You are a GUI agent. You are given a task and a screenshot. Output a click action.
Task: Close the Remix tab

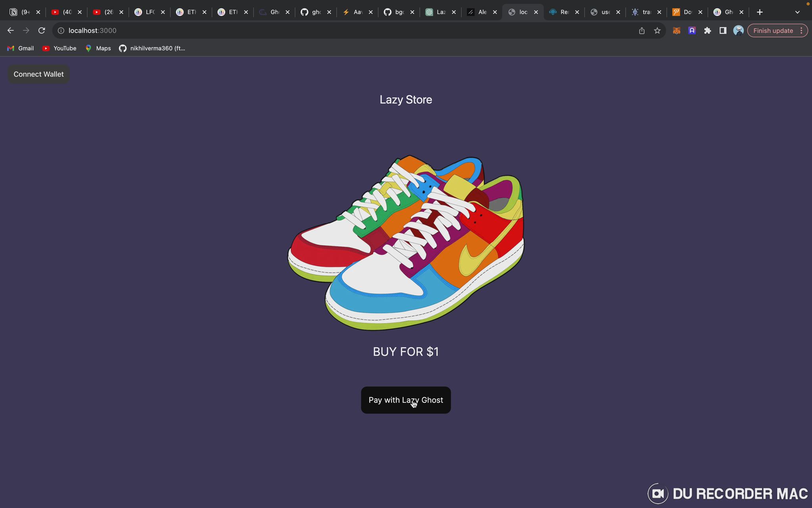[577, 12]
